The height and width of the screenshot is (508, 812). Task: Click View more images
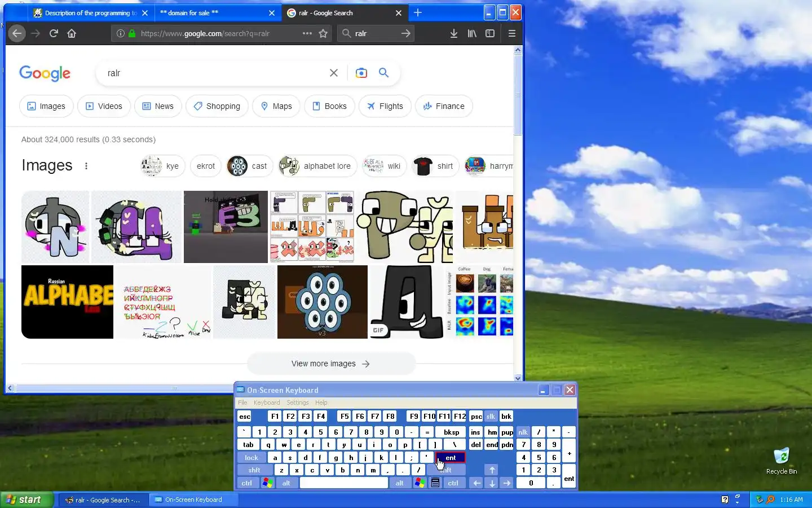331,364
